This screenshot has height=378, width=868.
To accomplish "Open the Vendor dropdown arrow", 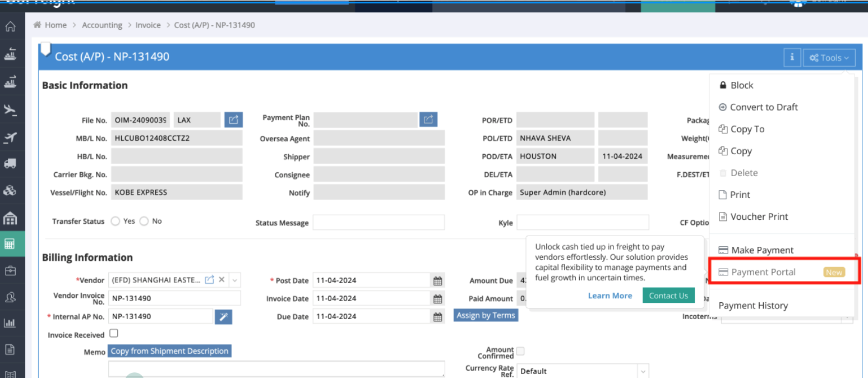I will pyautogui.click(x=234, y=280).
